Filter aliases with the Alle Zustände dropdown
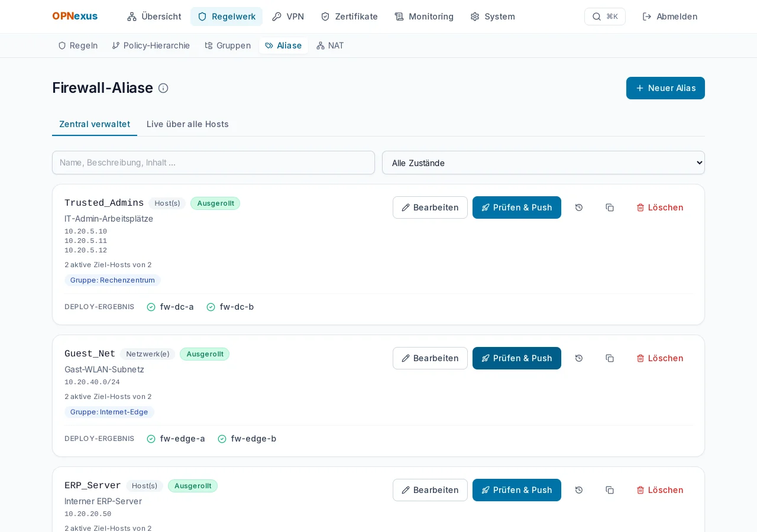 (x=544, y=163)
